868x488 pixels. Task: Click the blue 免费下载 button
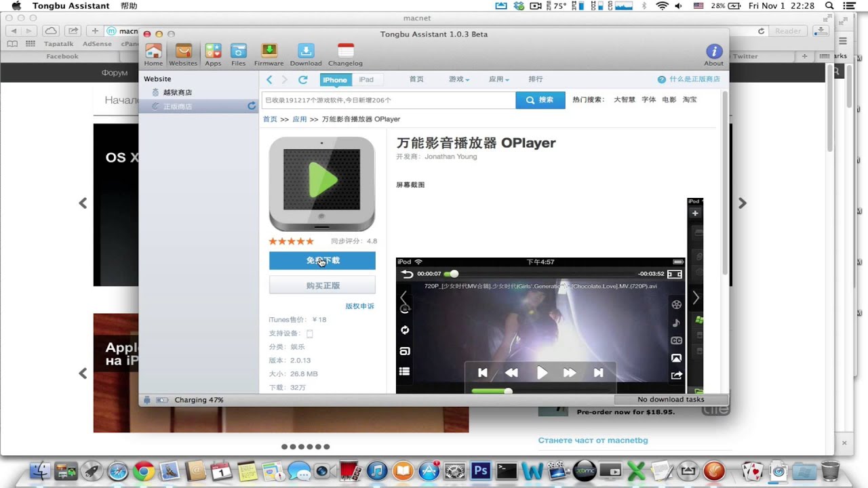(322, 261)
